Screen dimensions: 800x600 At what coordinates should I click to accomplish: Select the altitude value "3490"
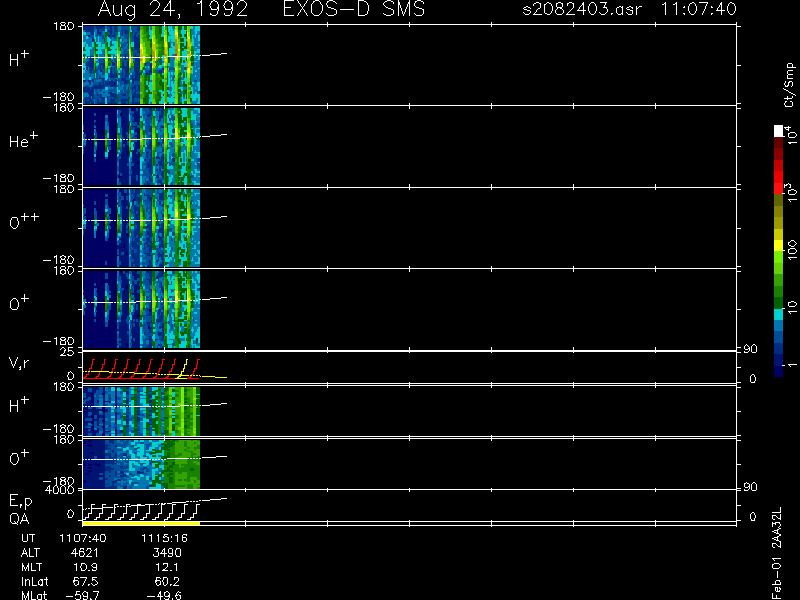pos(167,553)
